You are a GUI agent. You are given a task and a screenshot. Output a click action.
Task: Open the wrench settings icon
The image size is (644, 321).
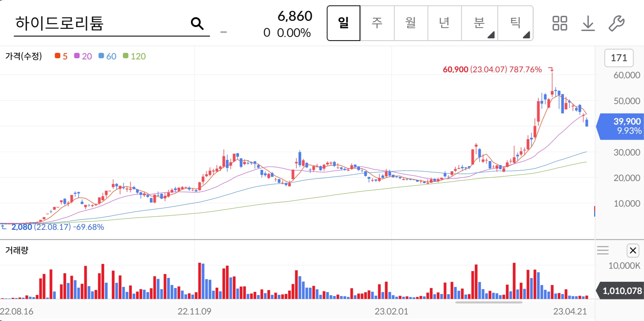pos(616,23)
